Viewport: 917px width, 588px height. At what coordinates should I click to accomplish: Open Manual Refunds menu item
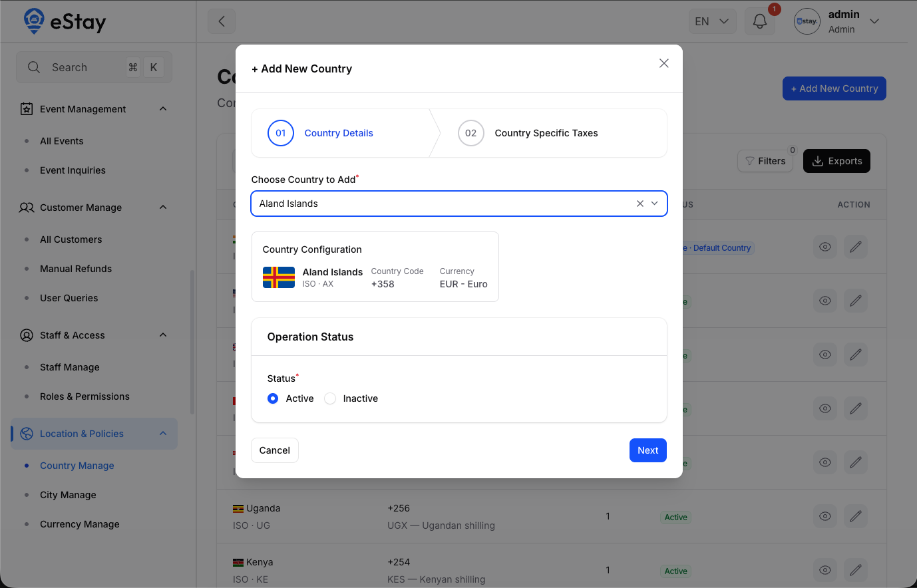tap(76, 269)
